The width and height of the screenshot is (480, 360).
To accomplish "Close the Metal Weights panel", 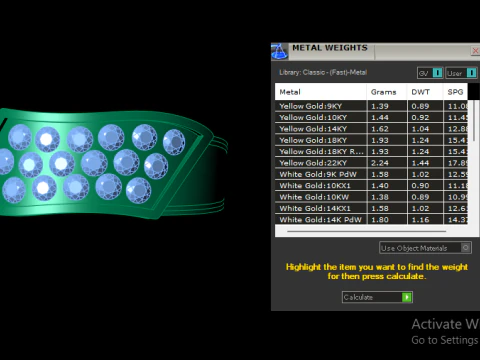I will pyautogui.click(x=475, y=51).
